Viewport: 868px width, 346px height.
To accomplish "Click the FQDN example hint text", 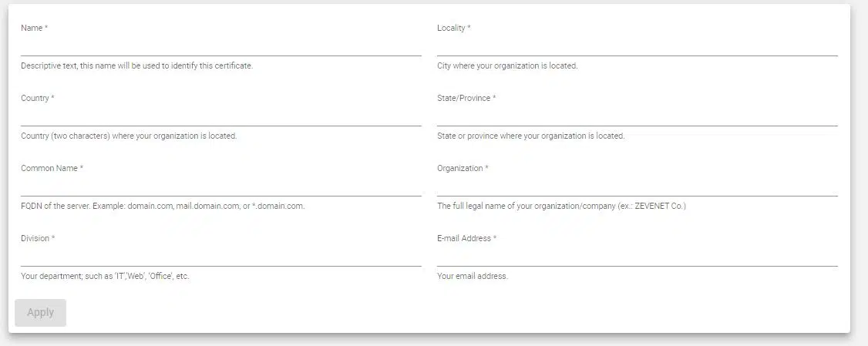I will coord(163,207).
